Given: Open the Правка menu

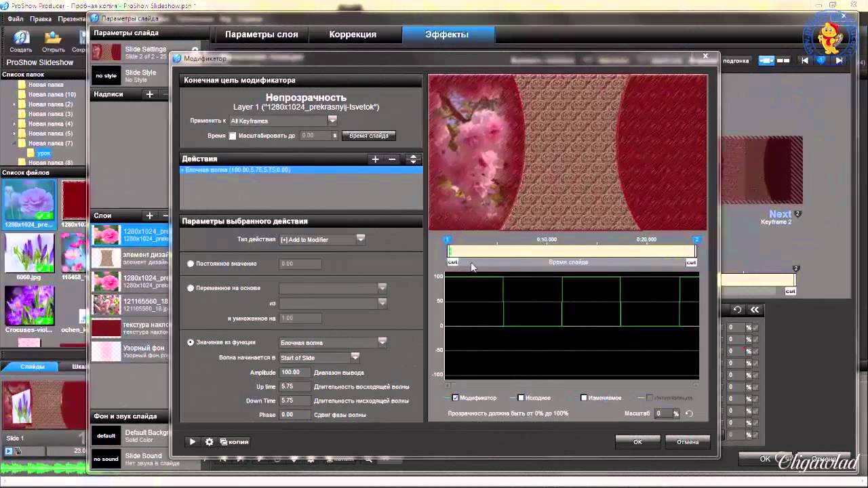Looking at the screenshot, I should point(41,19).
